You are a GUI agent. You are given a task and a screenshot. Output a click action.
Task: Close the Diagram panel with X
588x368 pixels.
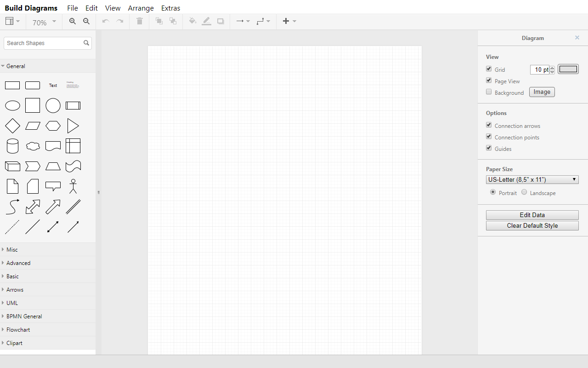tap(577, 38)
